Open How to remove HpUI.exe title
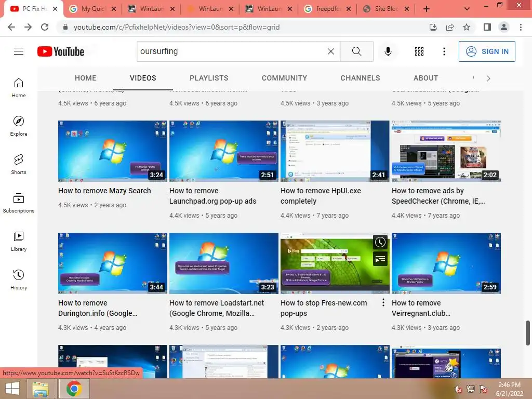The width and height of the screenshot is (532, 399). [321, 196]
